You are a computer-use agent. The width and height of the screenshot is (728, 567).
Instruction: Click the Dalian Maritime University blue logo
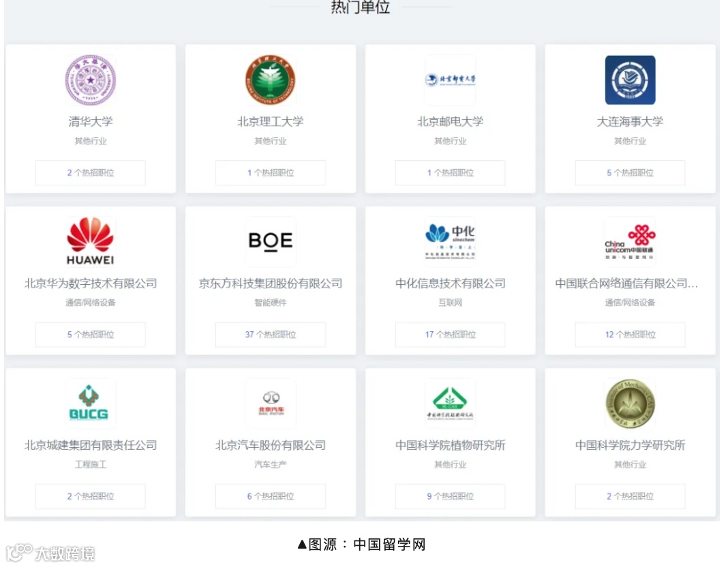pos(630,80)
